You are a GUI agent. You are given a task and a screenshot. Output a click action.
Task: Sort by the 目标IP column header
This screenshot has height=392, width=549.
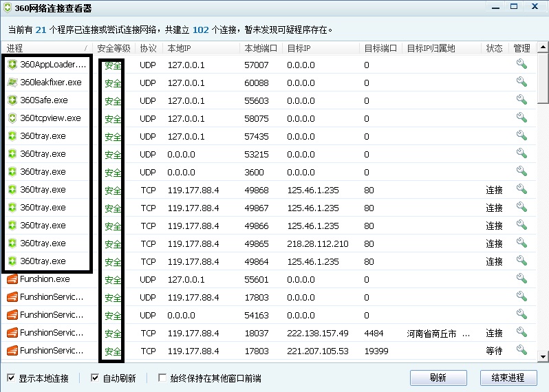(x=321, y=48)
